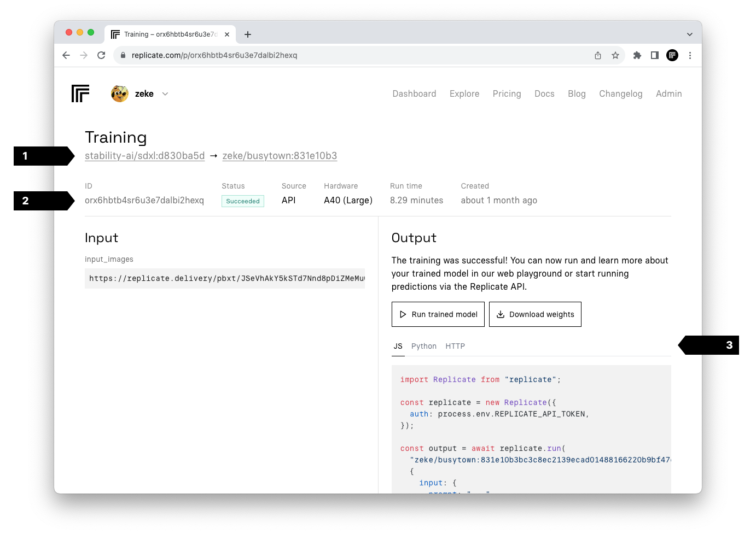Toggle the browser side panel icon

click(x=655, y=55)
